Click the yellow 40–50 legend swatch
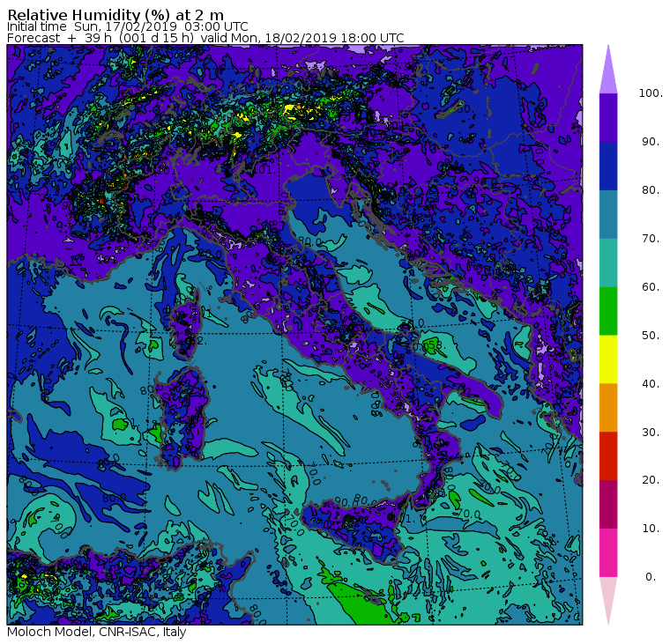The width and height of the screenshot is (670, 644). click(608, 359)
